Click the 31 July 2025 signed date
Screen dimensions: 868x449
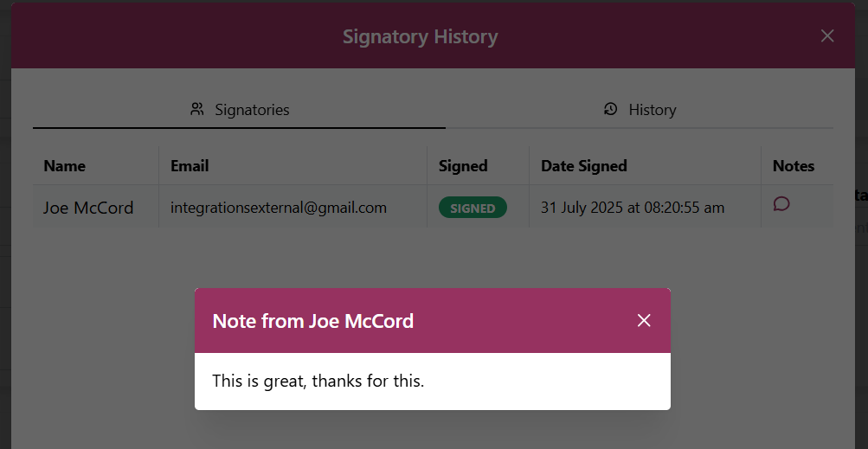(x=633, y=208)
